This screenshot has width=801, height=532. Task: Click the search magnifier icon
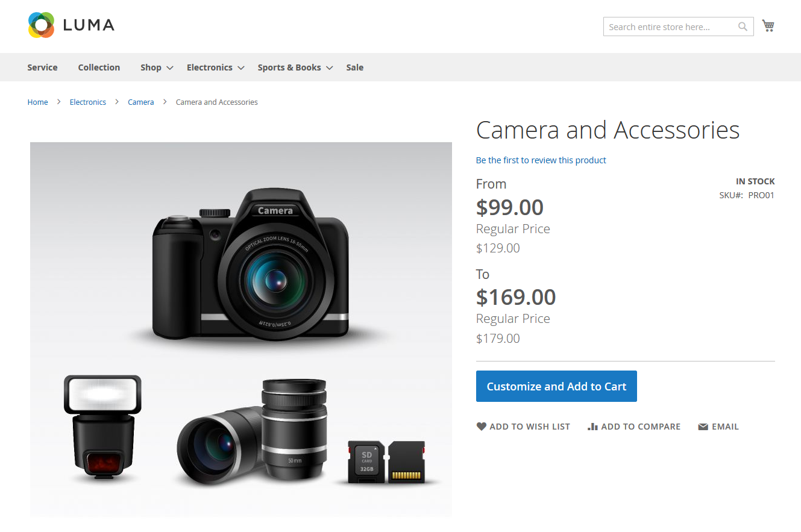coord(742,27)
